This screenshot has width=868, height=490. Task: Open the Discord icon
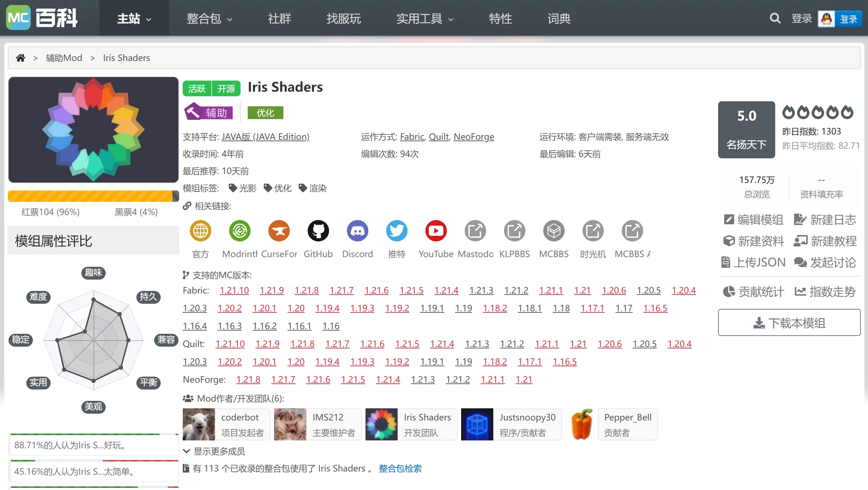pyautogui.click(x=357, y=231)
